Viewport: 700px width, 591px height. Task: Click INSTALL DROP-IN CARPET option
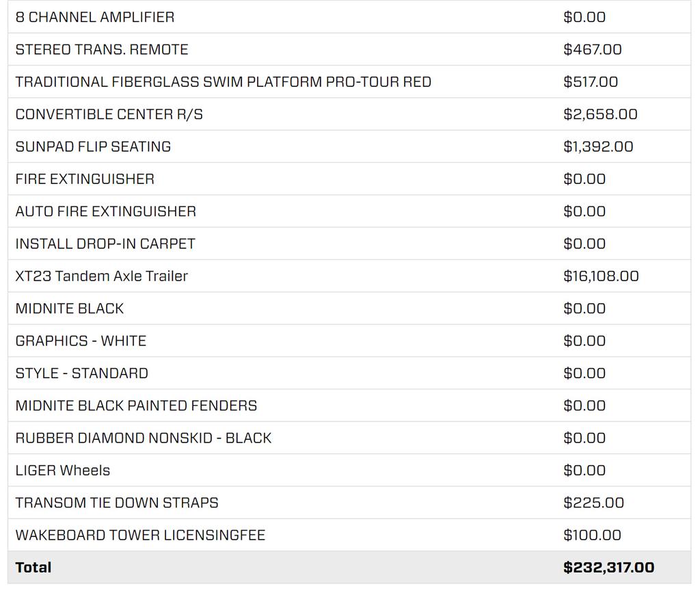pyautogui.click(x=349, y=244)
